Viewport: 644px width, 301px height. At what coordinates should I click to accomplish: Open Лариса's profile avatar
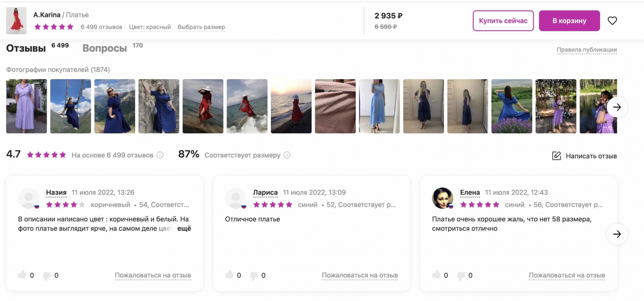click(x=235, y=198)
